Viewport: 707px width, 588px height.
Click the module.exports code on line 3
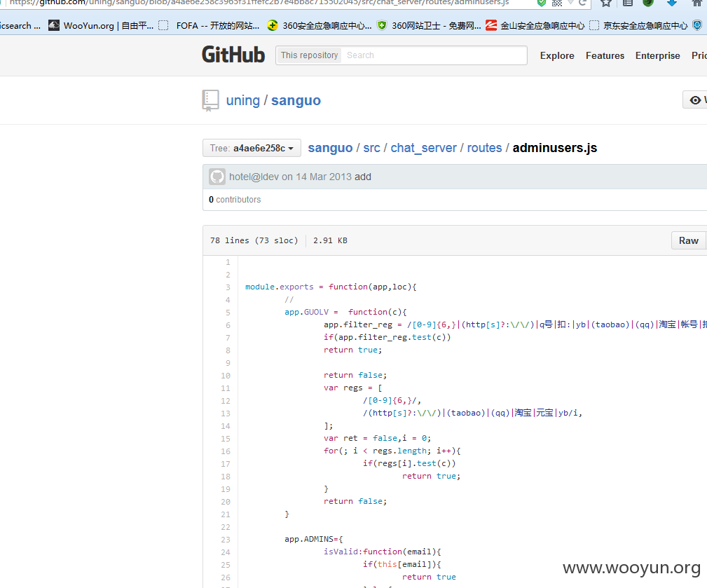point(279,287)
